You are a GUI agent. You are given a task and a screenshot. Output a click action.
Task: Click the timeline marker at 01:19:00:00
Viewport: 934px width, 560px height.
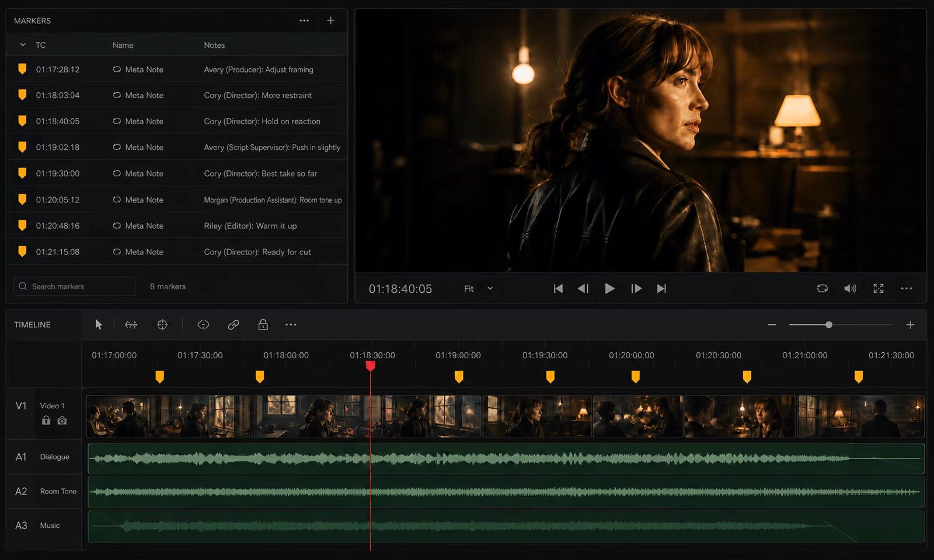pos(459,377)
